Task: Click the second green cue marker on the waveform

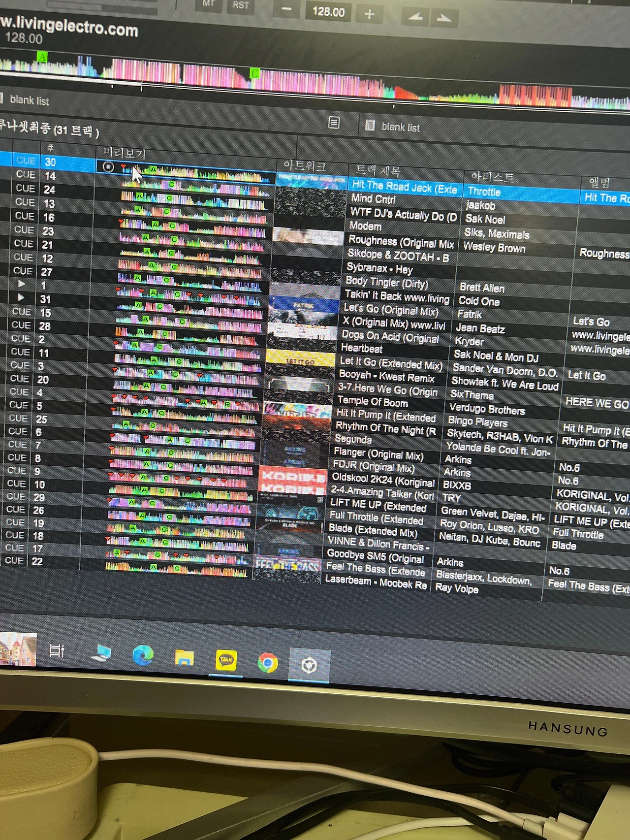Action: (x=254, y=74)
